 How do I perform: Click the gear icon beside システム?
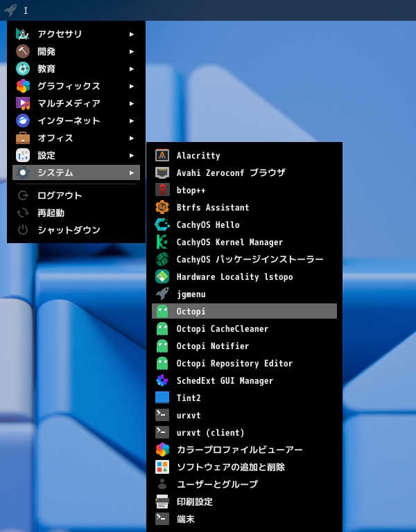pyautogui.click(x=23, y=172)
